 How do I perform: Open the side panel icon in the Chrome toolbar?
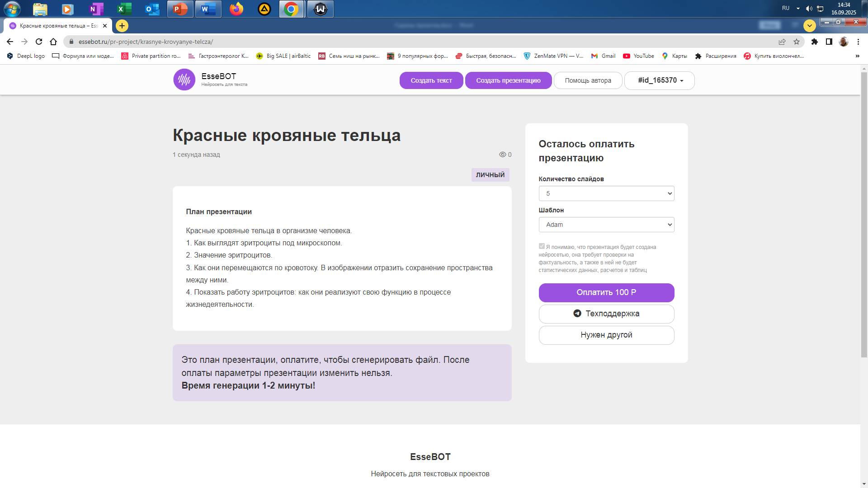click(x=829, y=42)
